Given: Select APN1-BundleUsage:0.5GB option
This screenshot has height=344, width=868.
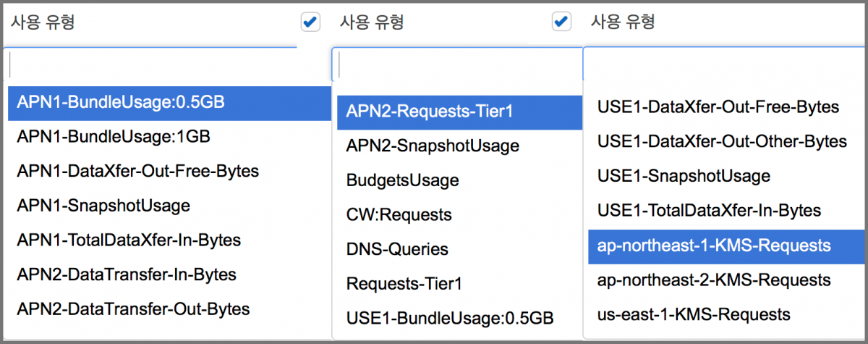Looking at the screenshot, I should coord(120,103).
